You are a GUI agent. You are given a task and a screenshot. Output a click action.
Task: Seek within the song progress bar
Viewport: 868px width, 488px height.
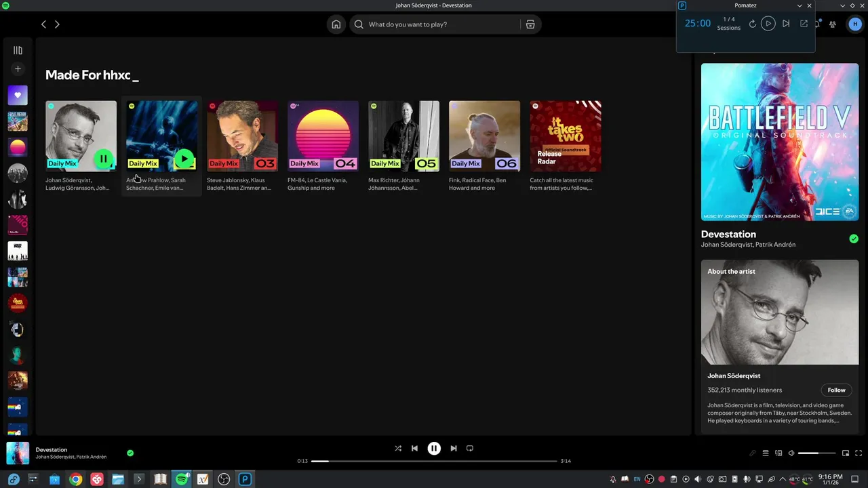tap(434, 461)
